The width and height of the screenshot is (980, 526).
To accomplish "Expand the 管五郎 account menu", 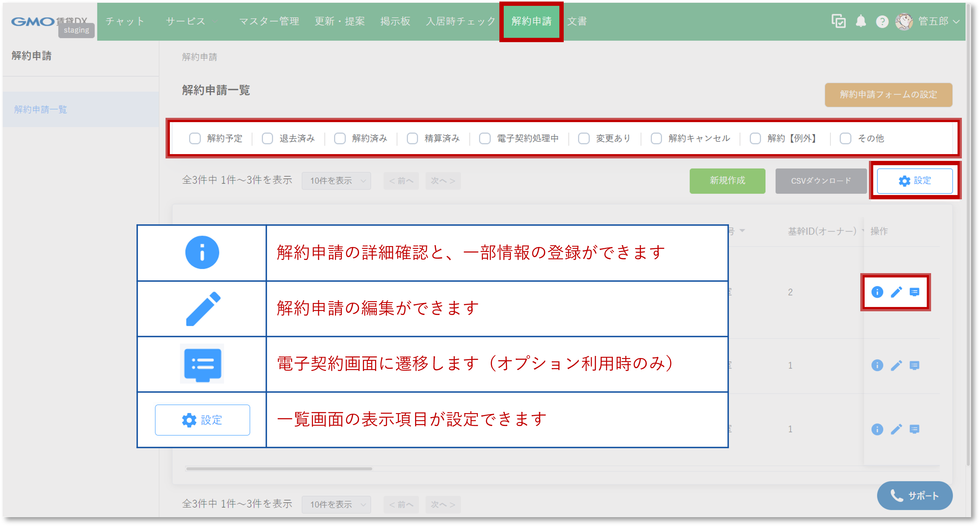I will click(932, 22).
